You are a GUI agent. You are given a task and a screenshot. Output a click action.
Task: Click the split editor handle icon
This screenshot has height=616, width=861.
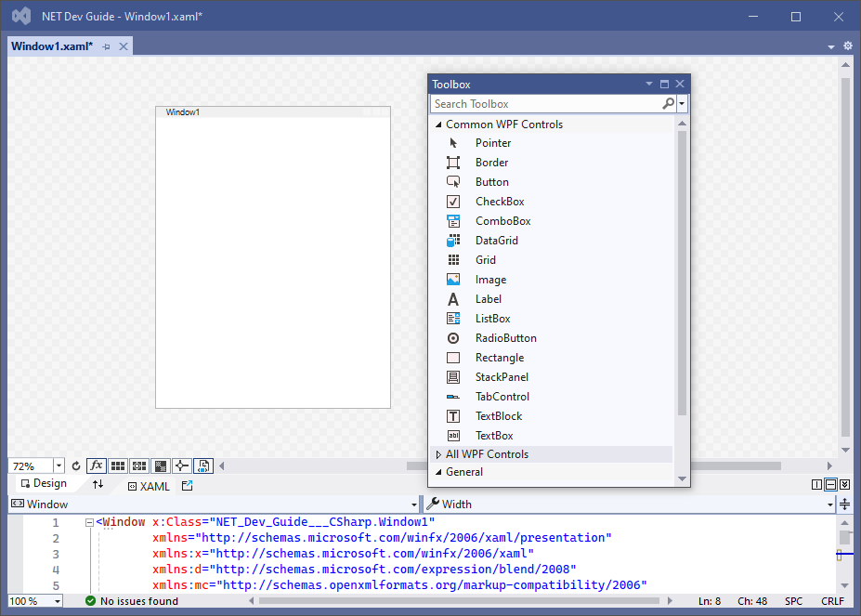[x=845, y=504]
